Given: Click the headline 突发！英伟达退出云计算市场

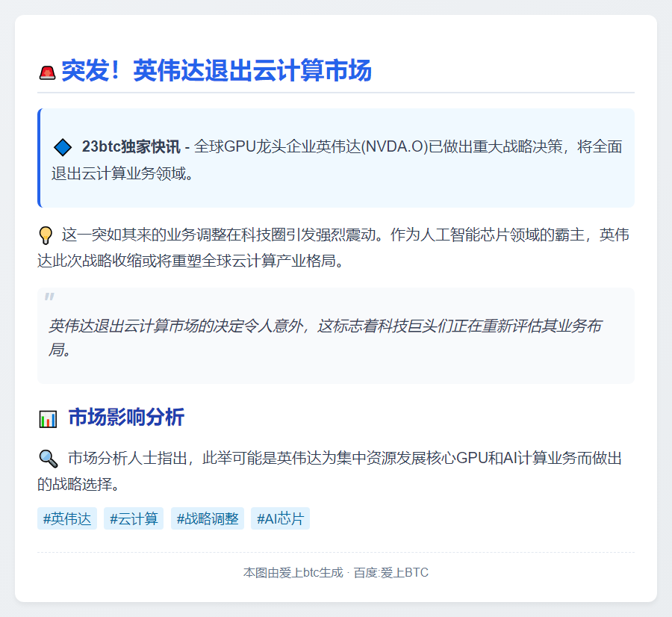Looking at the screenshot, I should 217,72.
